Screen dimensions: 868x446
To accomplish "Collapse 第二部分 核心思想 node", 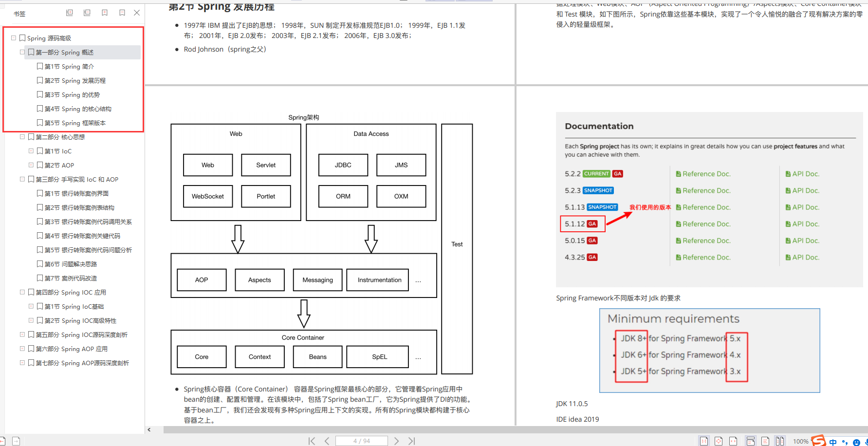I will click(x=22, y=137).
